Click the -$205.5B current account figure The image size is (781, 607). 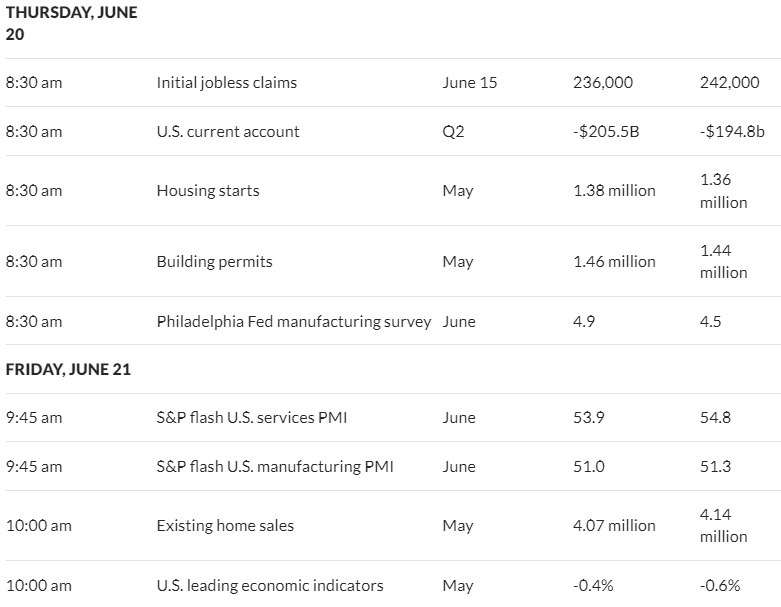tap(606, 131)
